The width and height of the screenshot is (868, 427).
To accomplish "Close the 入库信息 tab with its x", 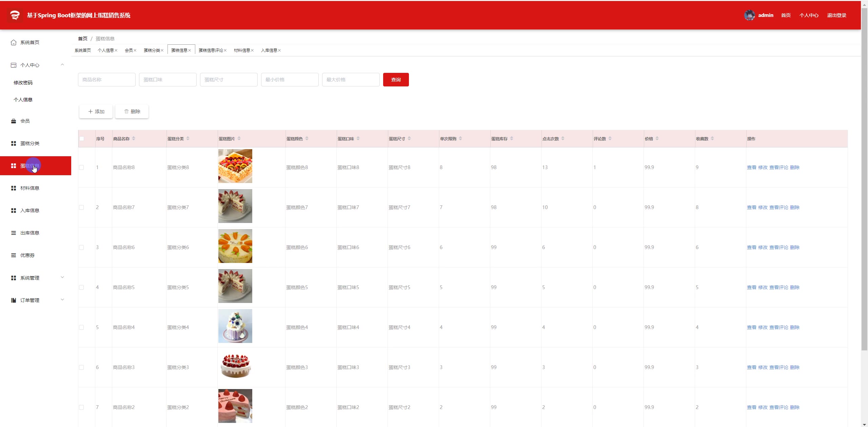I will coord(279,50).
